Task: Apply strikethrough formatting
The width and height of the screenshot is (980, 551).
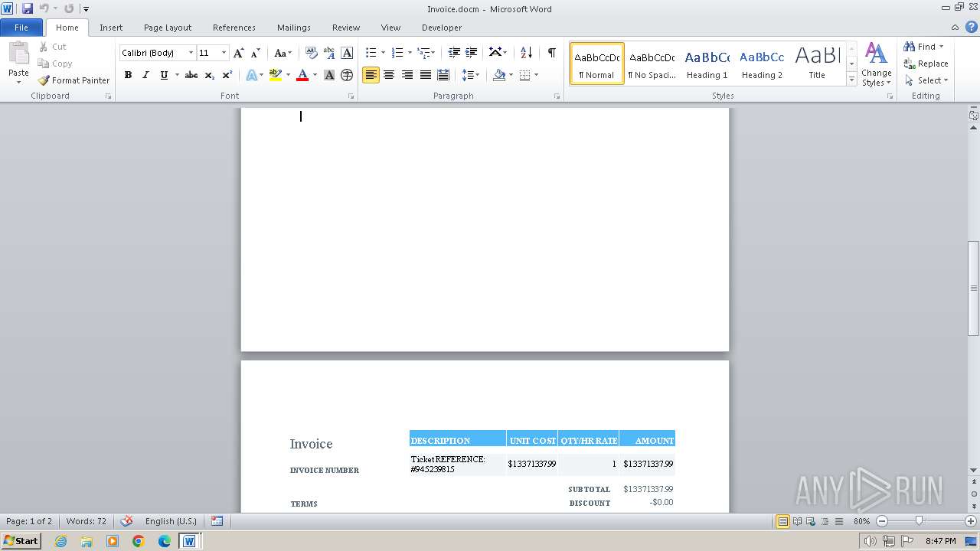Action: pos(191,75)
